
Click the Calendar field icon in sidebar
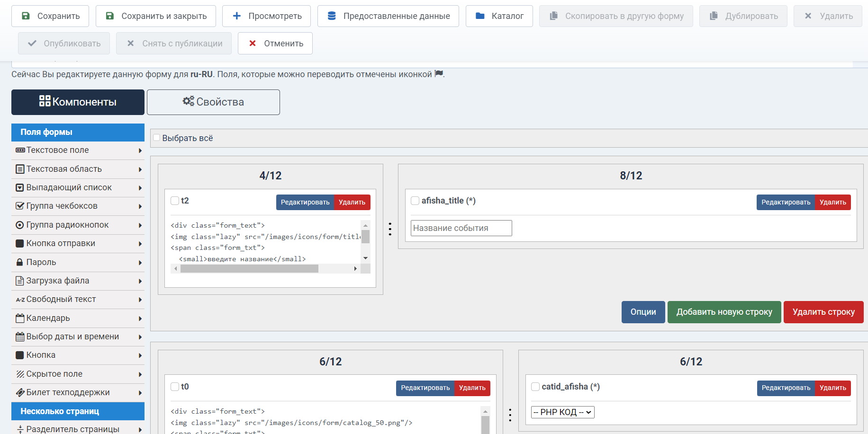click(20, 318)
